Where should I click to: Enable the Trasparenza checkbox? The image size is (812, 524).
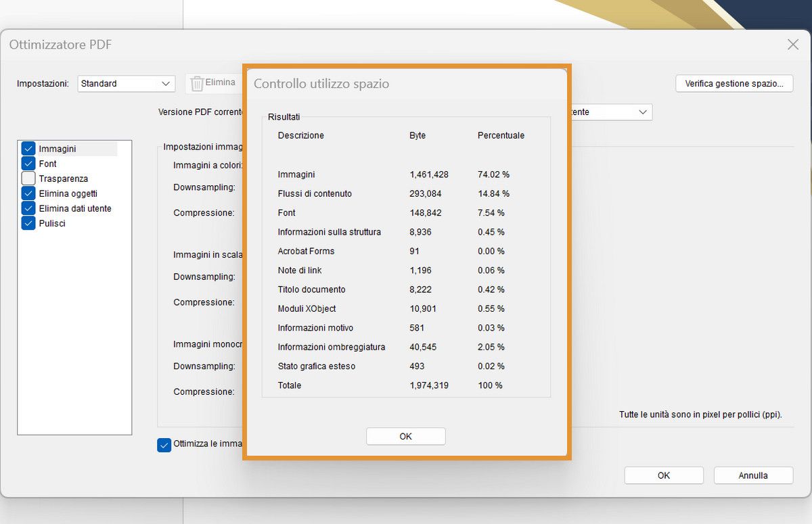(28, 178)
